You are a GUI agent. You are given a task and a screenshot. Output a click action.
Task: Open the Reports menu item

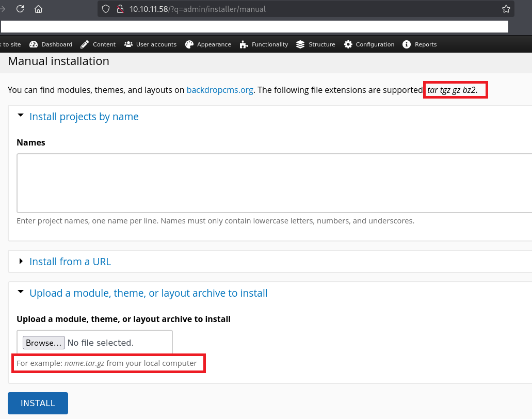pyautogui.click(x=426, y=44)
